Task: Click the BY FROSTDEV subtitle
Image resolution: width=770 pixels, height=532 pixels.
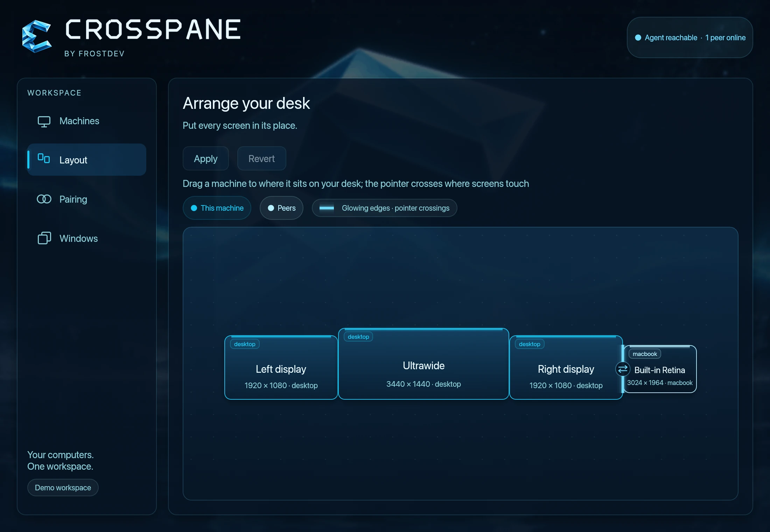Action: pos(94,54)
